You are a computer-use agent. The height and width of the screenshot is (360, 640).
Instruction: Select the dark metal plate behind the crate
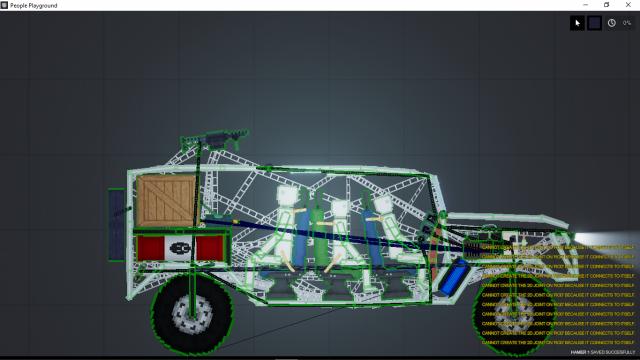coord(117,224)
